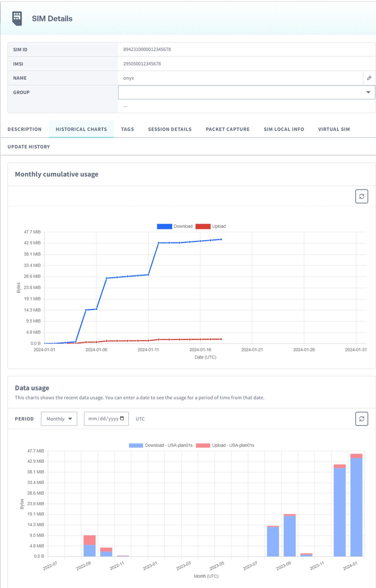Expand the Group dropdown
The image size is (376, 588).
368,93
